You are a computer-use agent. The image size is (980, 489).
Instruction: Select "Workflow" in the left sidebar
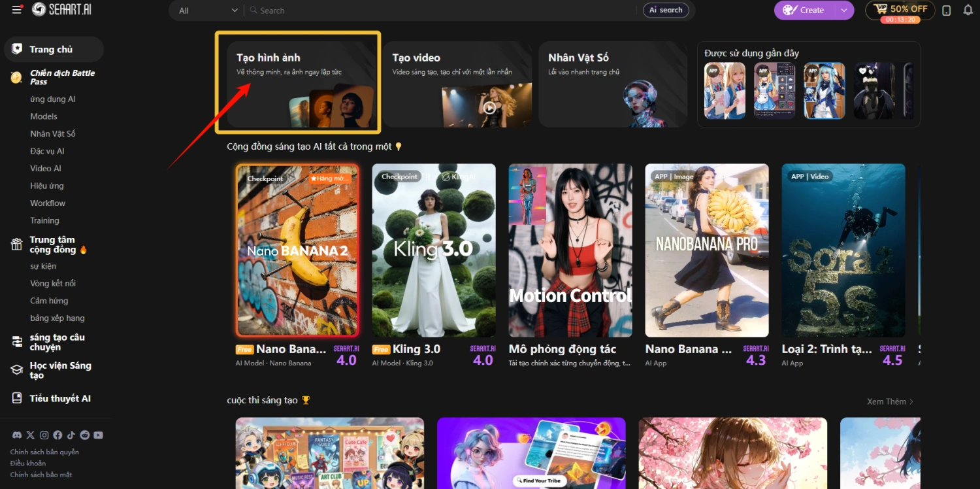click(48, 203)
